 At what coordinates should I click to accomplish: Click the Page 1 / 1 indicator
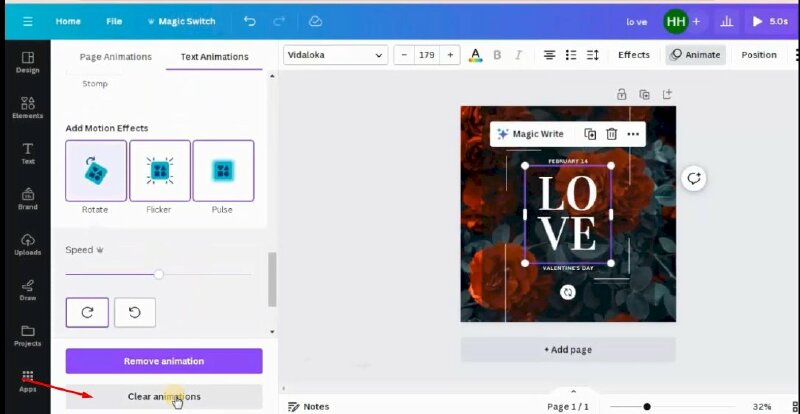(x=568, y=407)
